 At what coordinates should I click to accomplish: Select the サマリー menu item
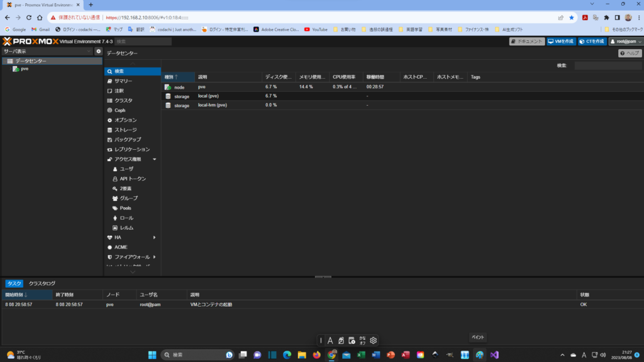123,81
